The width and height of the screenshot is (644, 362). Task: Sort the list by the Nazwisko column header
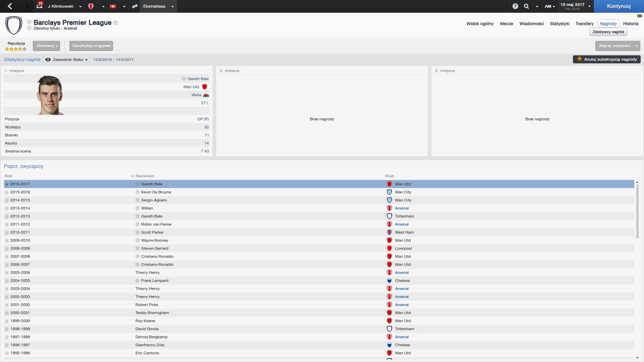click(x=145, y=176)
